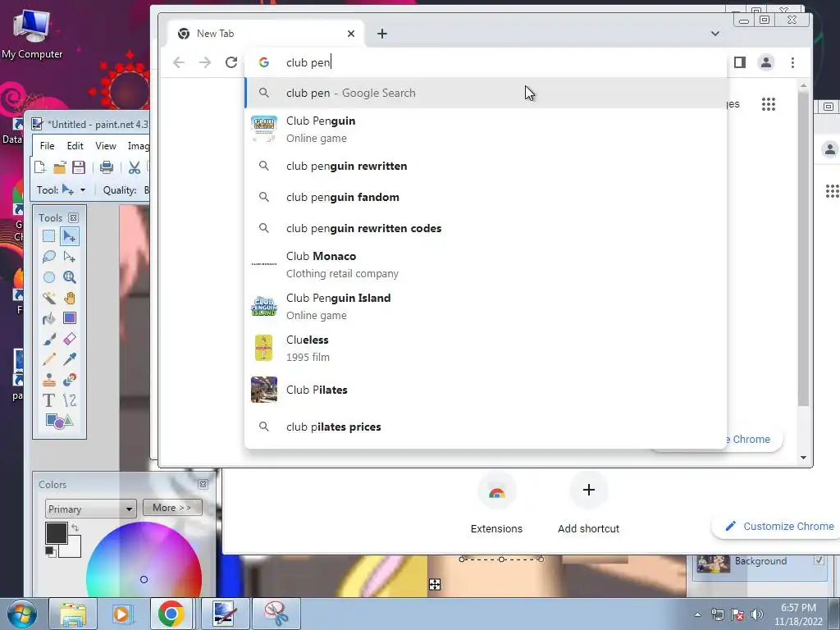Choose 'club pilates prices' suggestion

click(486, 427)
